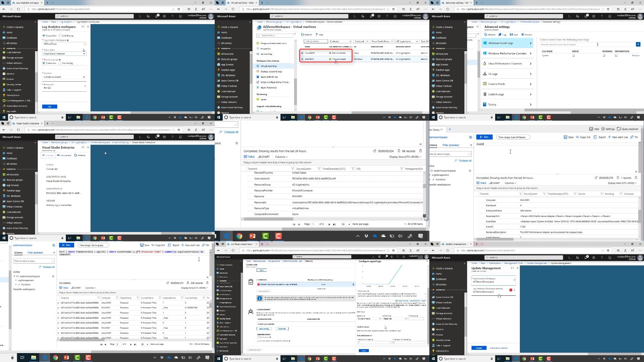
Task: Toggle the System log WARNING checkbox
Action: tap(604, 55)
